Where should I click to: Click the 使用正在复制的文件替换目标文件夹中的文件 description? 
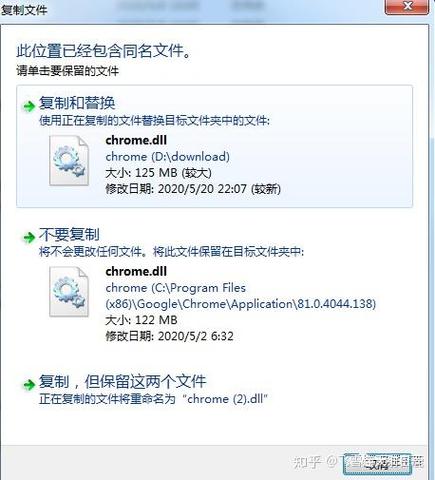[154, 120]
